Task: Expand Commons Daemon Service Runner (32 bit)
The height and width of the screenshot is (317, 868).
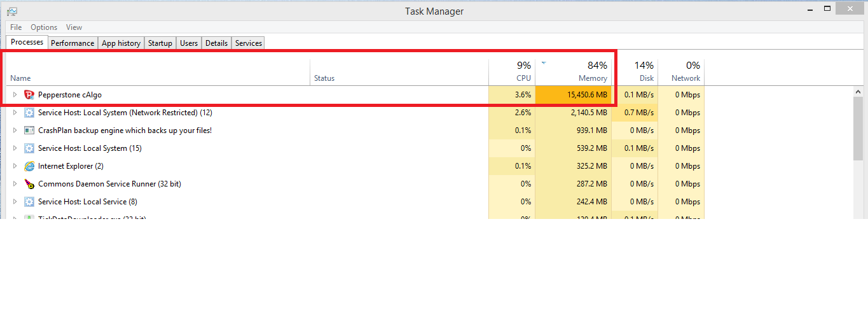Action: (x=15, y=184)
